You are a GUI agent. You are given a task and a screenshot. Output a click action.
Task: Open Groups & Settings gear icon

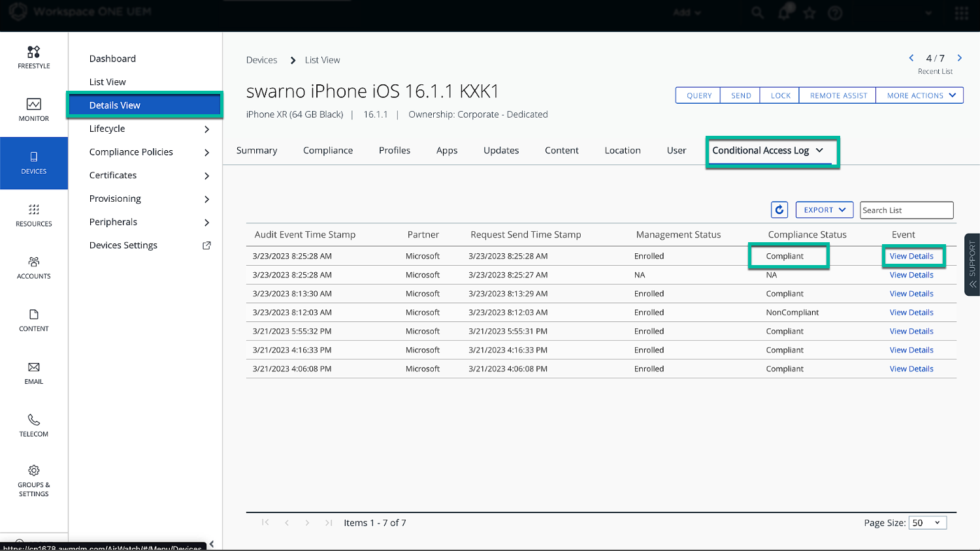click(33, 471)
